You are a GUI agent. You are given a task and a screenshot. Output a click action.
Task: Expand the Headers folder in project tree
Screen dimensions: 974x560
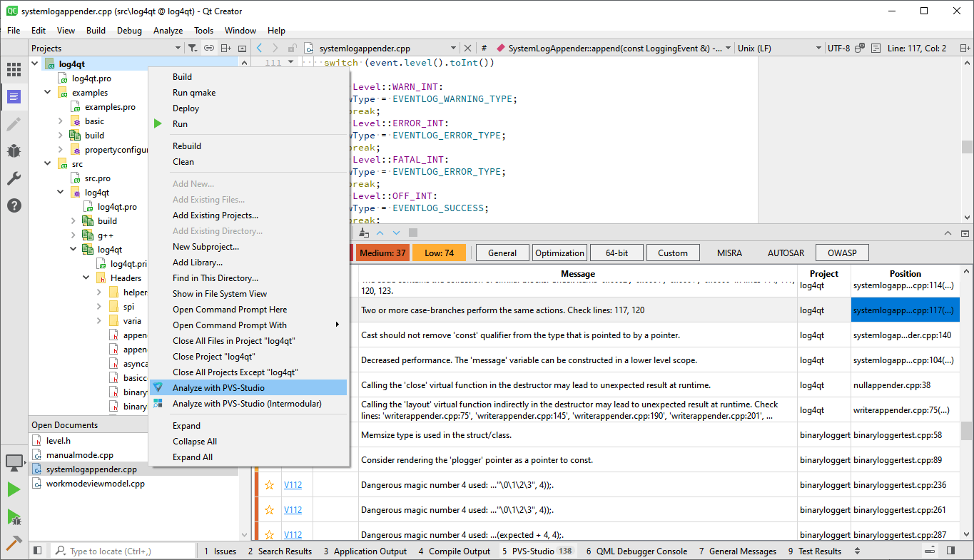86,278
